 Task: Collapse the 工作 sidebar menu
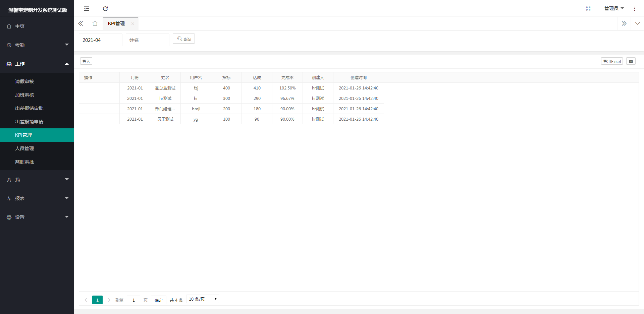37,64
